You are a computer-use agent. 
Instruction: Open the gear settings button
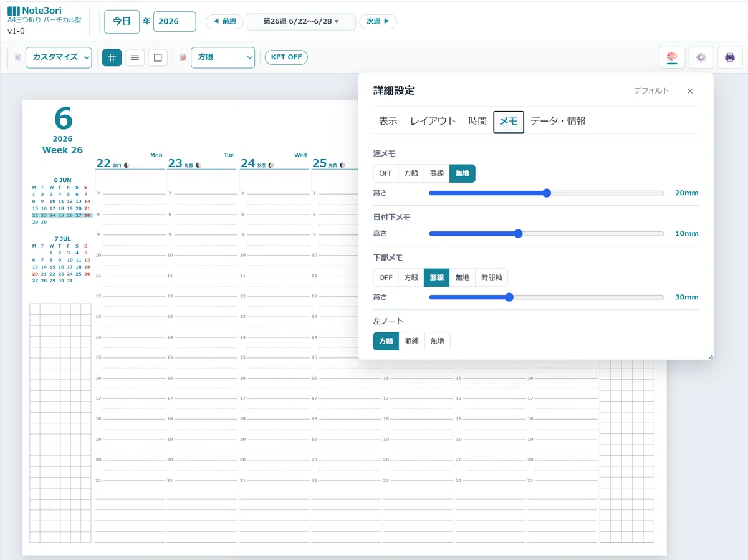click(x=701, y=57)
